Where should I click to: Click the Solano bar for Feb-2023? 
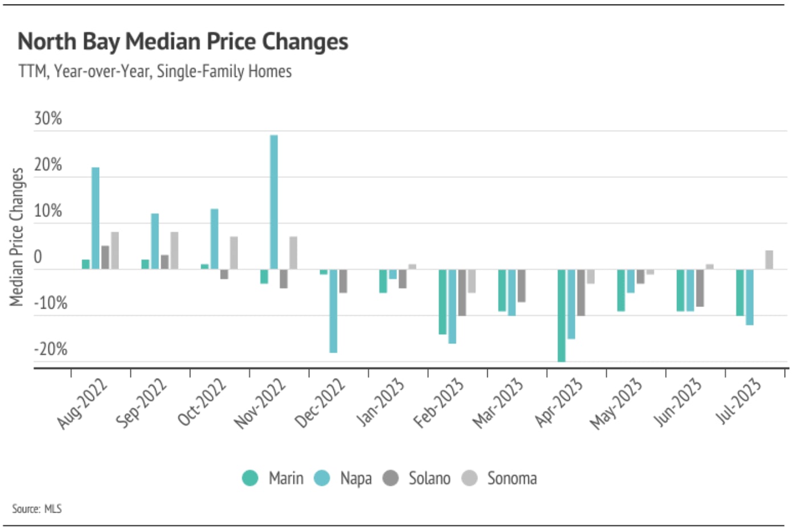tap(462, 292)
